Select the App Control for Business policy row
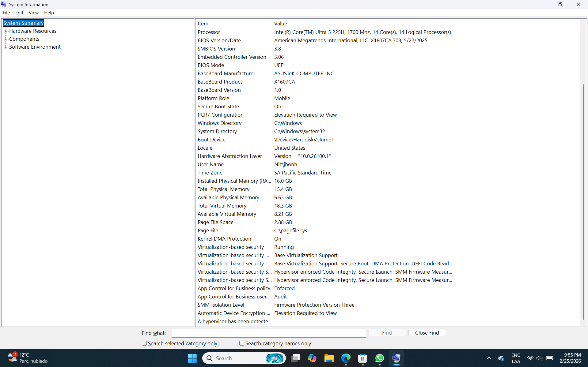This screenshot has height=367, width=588. tap(325, 288)
